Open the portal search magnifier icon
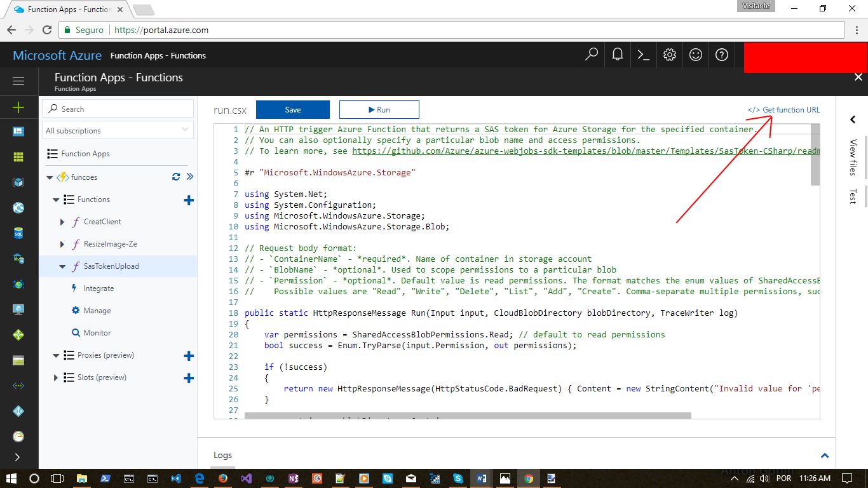 coord(592,55)
